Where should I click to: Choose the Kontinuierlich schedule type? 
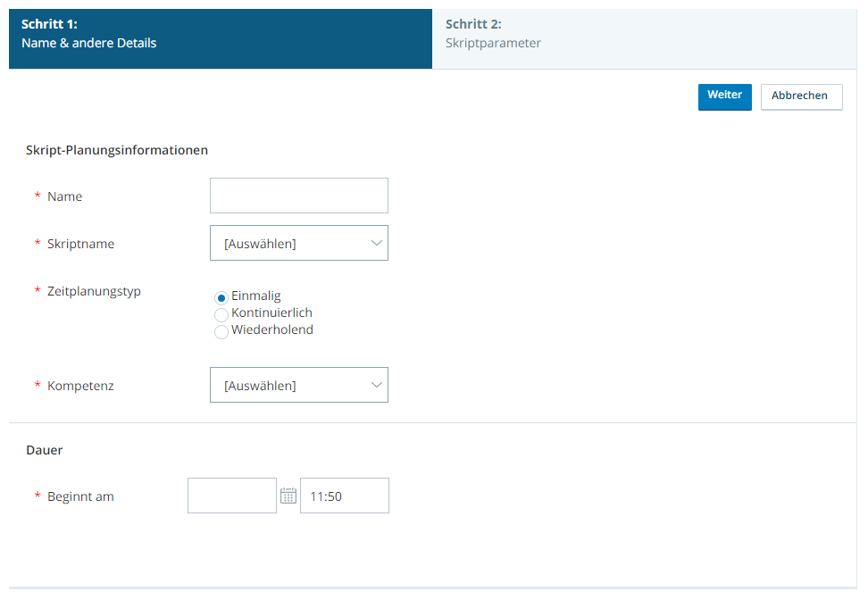pyautogui.click(x=221, y=315)
